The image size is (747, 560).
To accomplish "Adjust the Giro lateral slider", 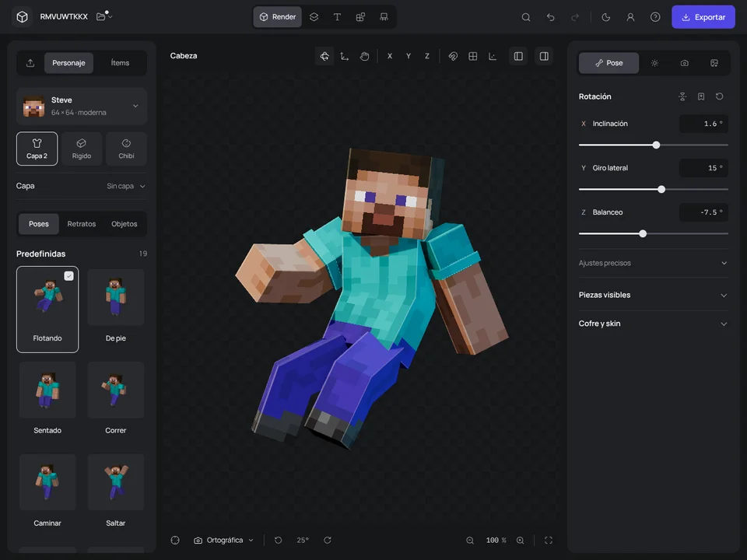I will click(x=653, y=190).
